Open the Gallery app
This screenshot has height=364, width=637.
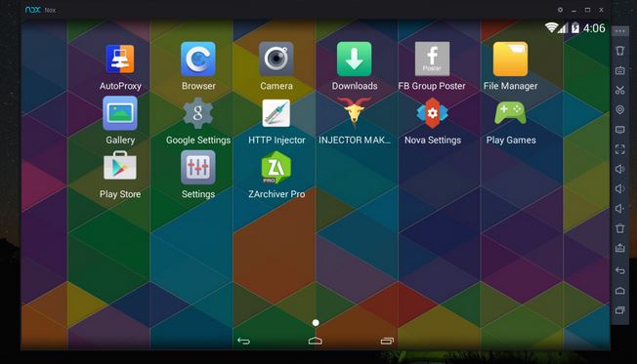[x=120, y=113]
